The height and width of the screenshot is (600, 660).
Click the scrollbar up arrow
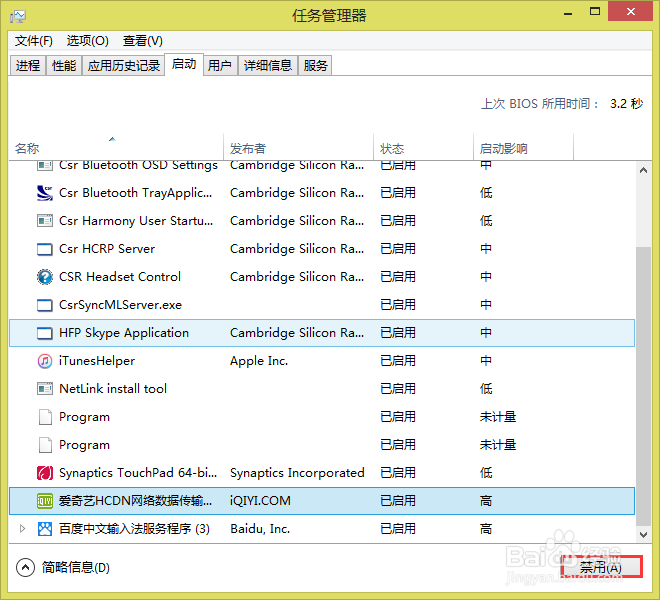[643, 171]
